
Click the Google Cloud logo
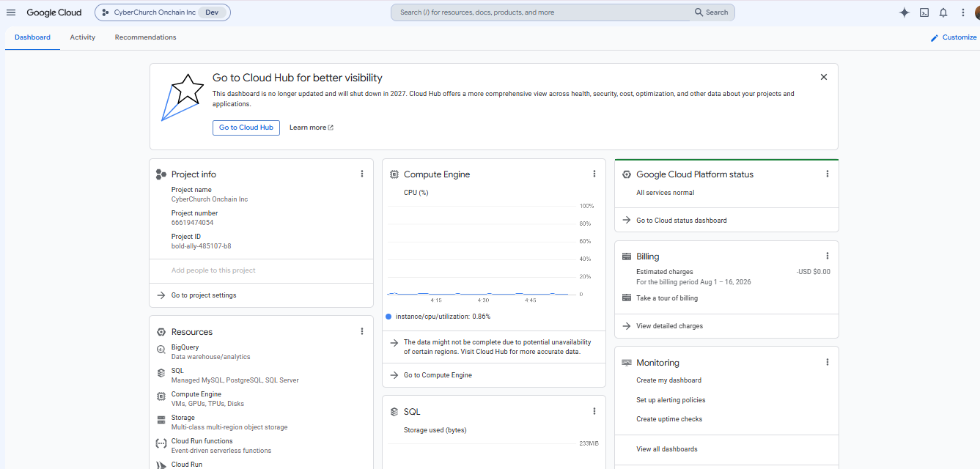(55, 12)
